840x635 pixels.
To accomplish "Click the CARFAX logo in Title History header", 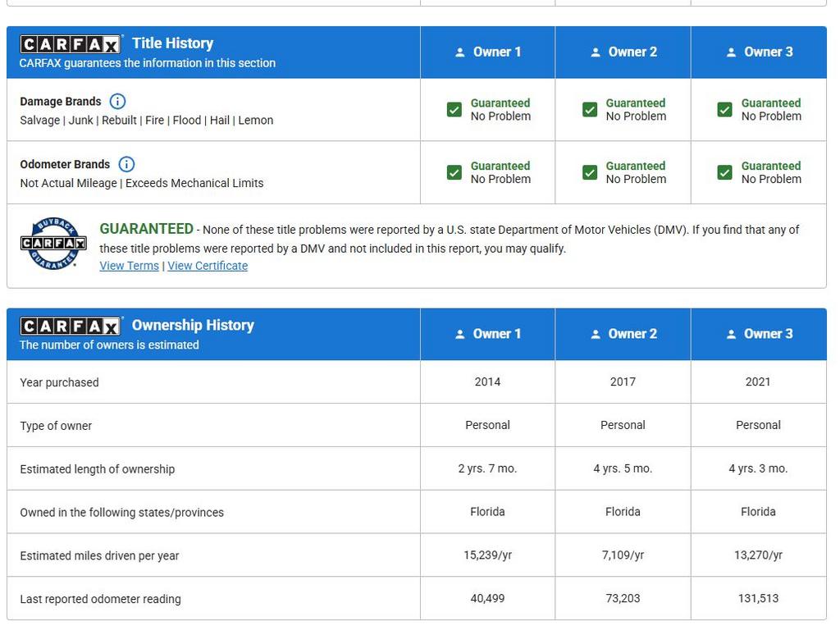I will (x=71, y=44).
